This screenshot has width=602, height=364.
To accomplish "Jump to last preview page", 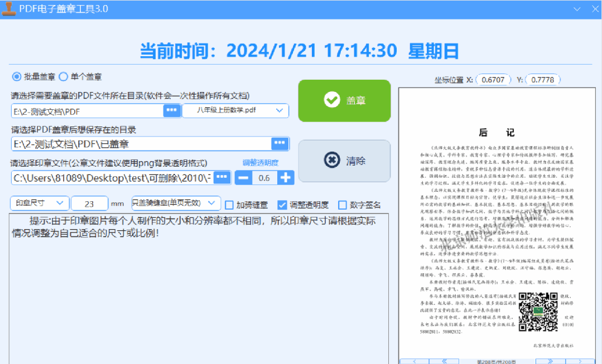I will pyautogui.click(x=550, y=361).
